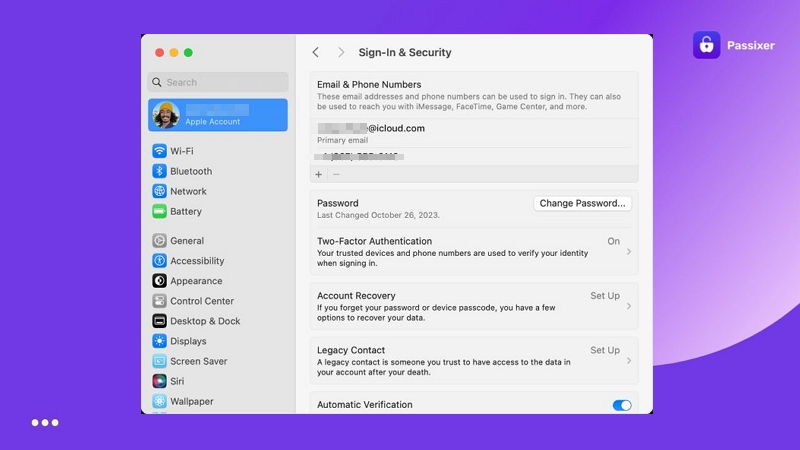Click the Sign-In & Security title
Viewport: 800px width, 450px height.
coord(405,53)
